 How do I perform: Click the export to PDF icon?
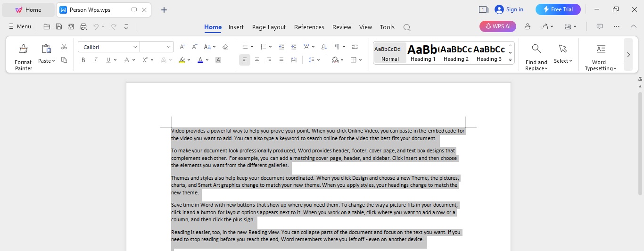click(71, 27)
